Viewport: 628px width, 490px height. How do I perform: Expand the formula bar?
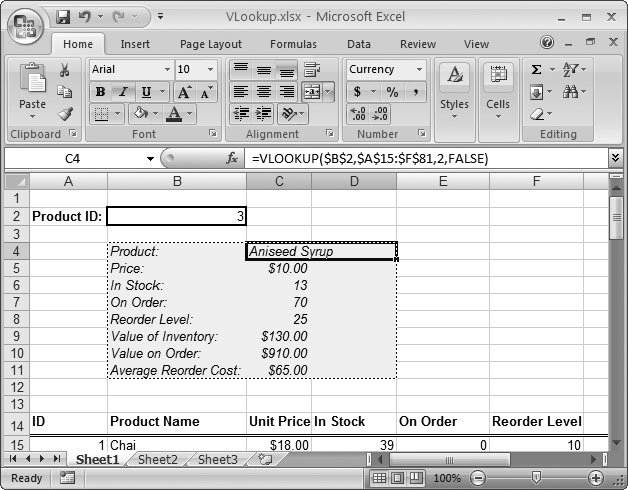coord(616,158)
